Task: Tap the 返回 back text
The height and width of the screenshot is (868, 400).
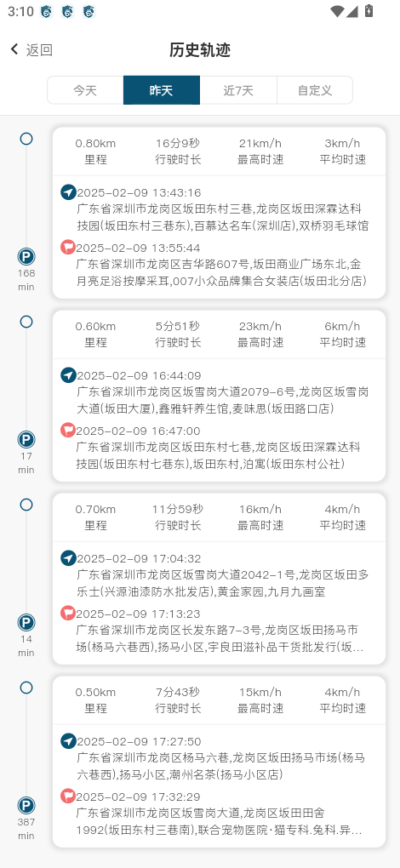Action: click(39, 50)
